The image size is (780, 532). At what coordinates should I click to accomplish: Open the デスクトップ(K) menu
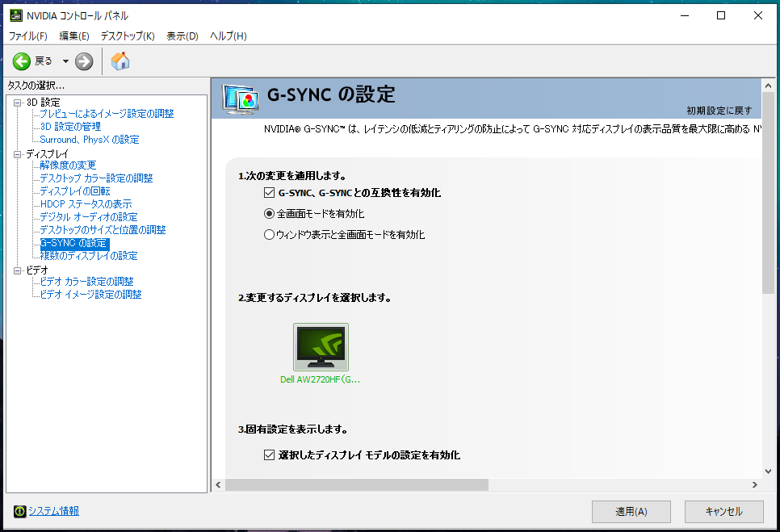pos(128,36)
